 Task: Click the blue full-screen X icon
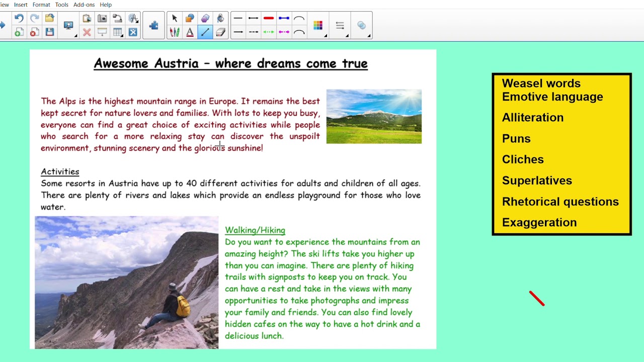click(133, 32)
